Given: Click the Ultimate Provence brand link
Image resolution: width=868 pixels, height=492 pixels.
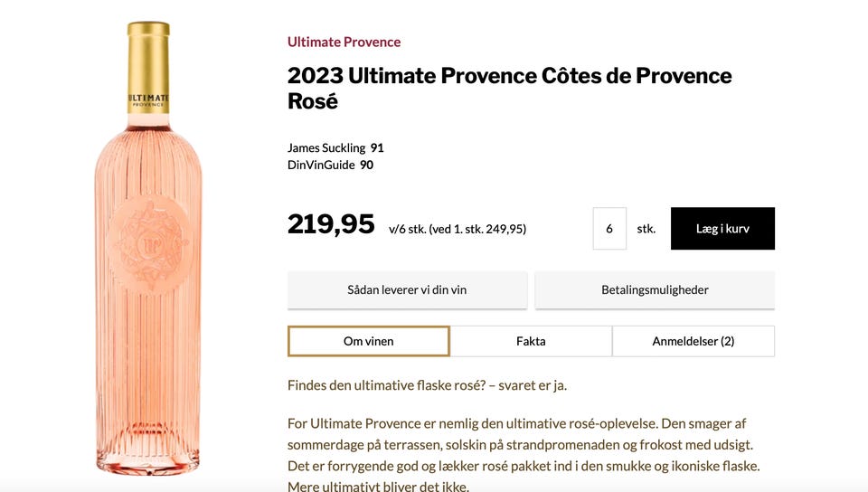Looking at the screenshot, I should [344, 42].
